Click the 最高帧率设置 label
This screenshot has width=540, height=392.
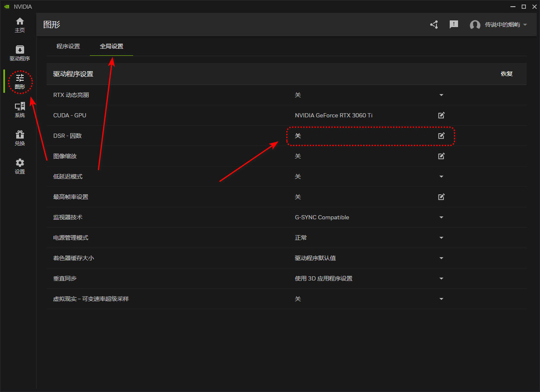tap(71, 197)
